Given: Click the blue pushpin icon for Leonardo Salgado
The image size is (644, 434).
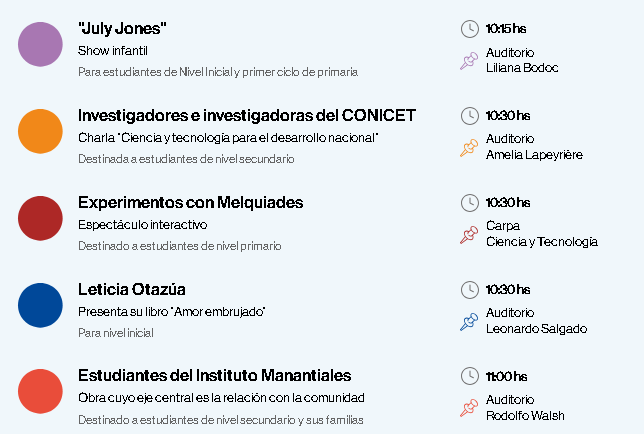Looking at the screenshot, I should pyautogui.click(x=469, y=322).
